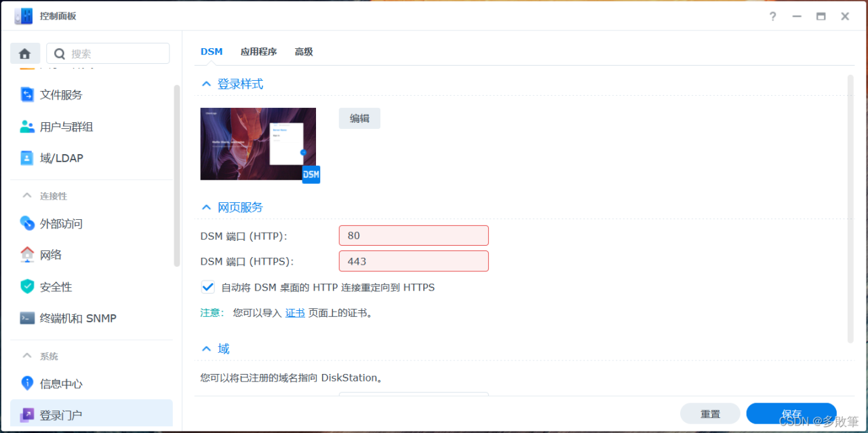Open 文件服务 in the sidebar
Screen dimensions: 868x433
coord(92,95)
